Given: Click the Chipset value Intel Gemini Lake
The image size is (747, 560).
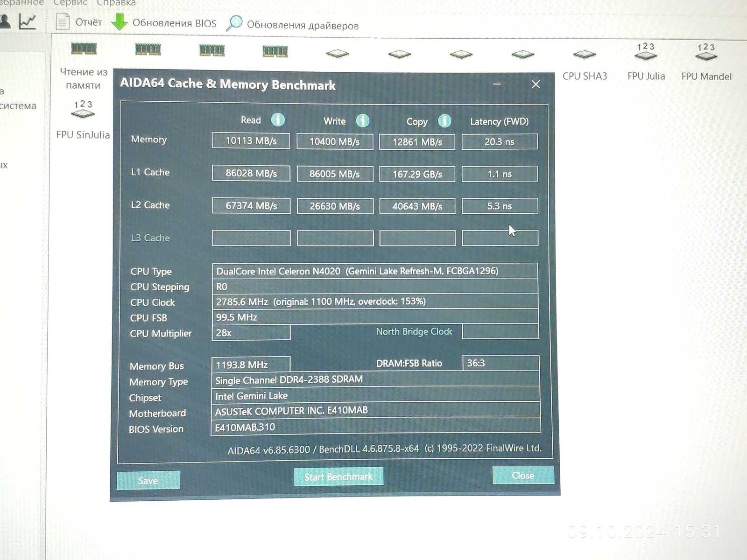Looking at the screenshot, I should (375, 396).
